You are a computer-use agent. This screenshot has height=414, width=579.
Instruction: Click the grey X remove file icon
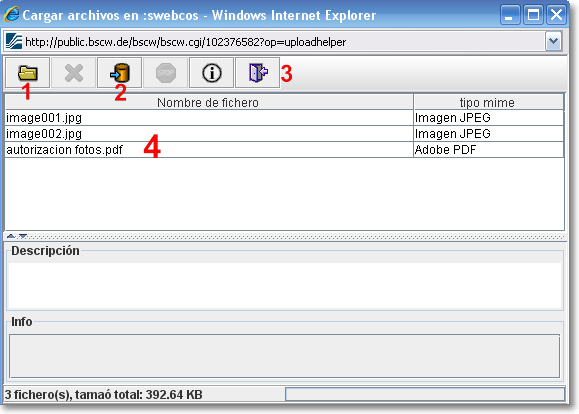[x=73, y=73]
